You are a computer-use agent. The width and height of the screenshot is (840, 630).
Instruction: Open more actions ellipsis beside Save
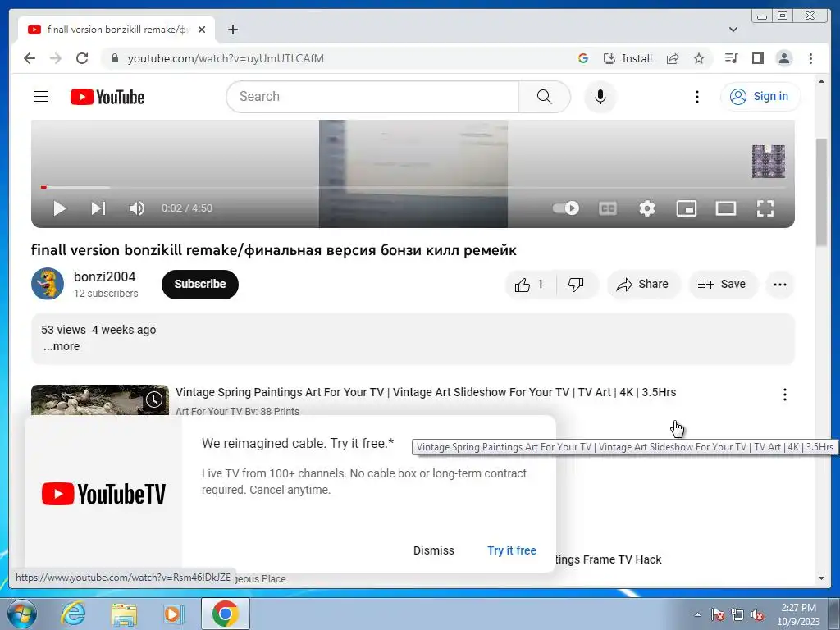click(780, 284)
